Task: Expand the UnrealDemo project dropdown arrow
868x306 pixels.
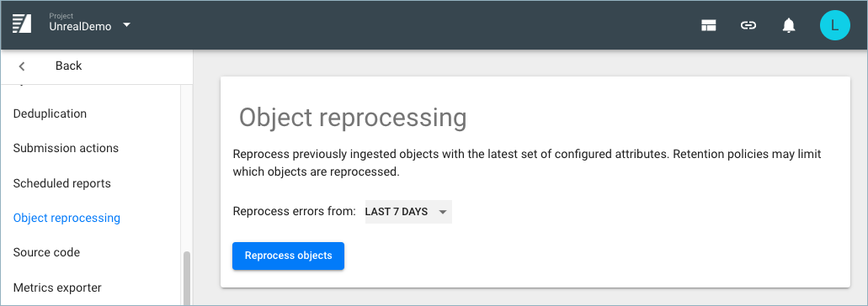Action: click(x=127, y=25)
